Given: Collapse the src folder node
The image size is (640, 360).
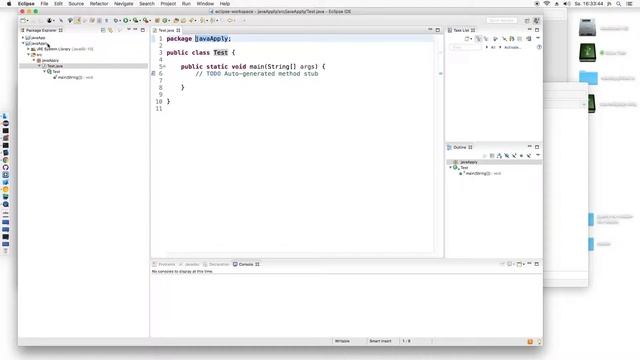Looking at the screenshot, I should tap(28, 55).
